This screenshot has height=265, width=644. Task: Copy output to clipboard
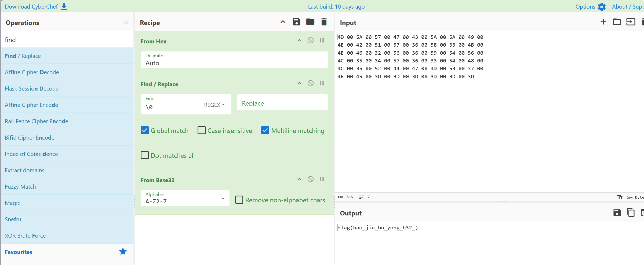point(631,212)
